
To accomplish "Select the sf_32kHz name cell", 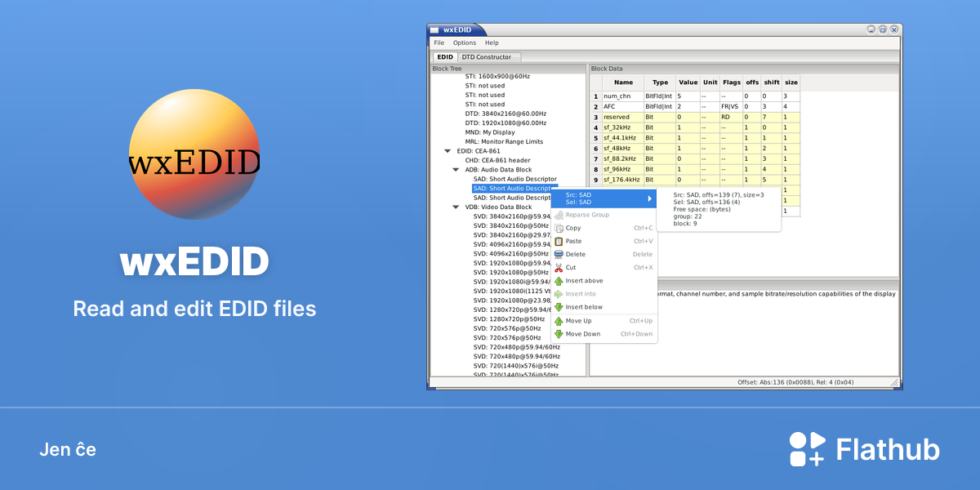I will 623,127.
